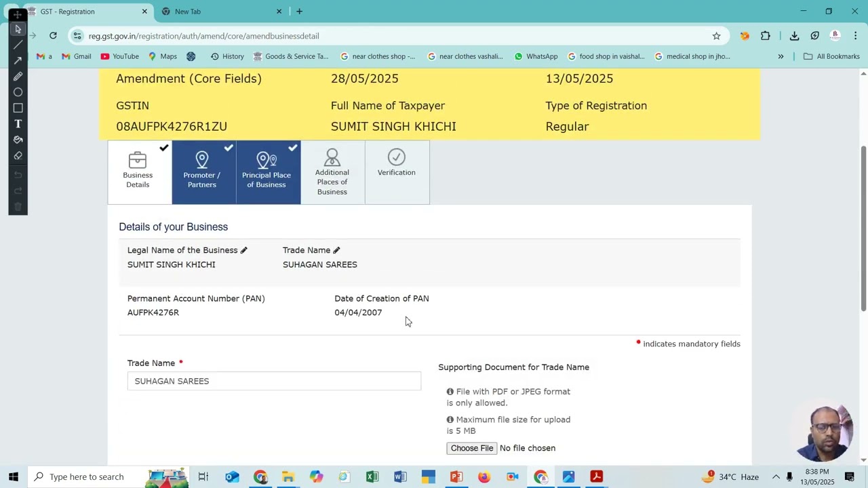Click the pointer cursor tool
Image resolution: width=868 pixels, height=488 pixels.
tap(18, 29)
